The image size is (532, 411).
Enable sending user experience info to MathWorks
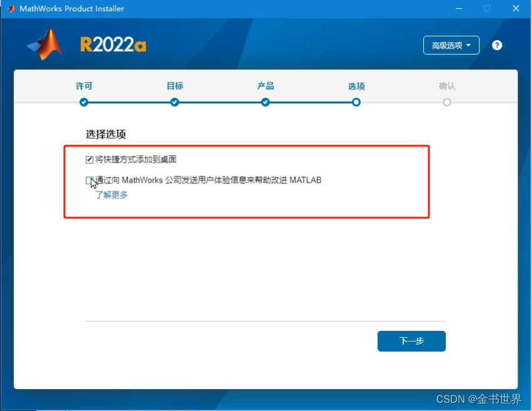[89, 180]
